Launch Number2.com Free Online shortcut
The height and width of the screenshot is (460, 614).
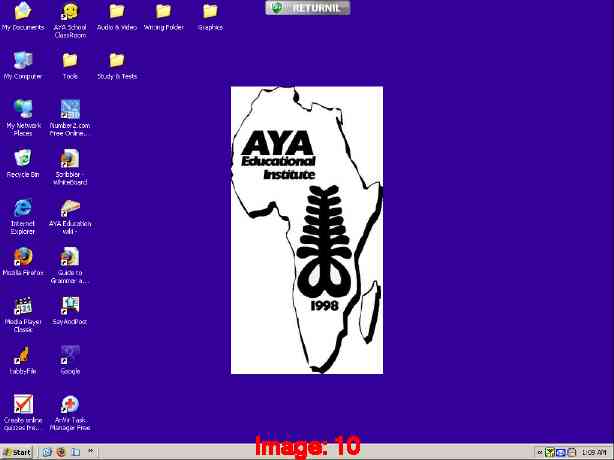tap(70, 118)
